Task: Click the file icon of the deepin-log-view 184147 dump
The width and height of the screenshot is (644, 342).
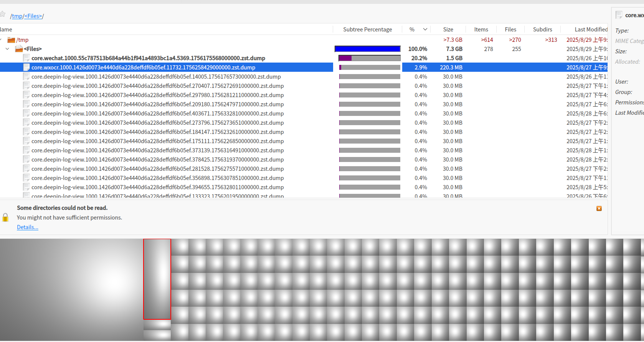Action: pos(26,132)
